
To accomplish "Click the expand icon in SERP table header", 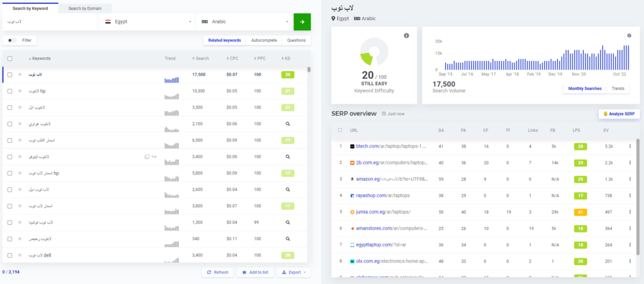I will 340,130.
